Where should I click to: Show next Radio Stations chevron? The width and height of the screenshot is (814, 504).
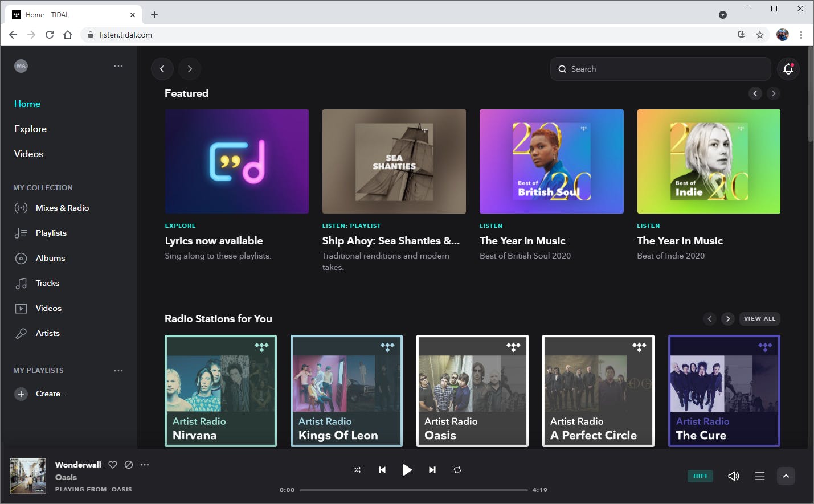(x=728, y=319)
